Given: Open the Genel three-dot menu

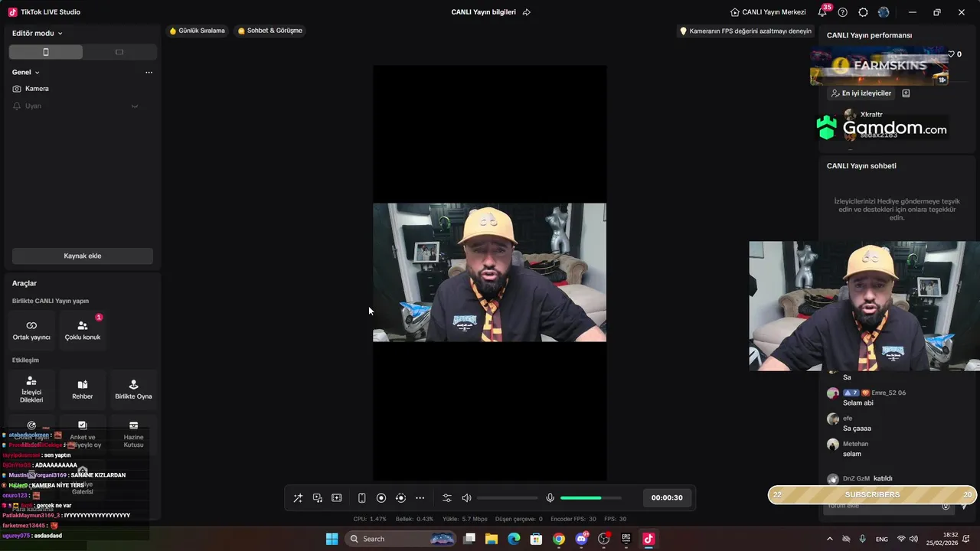Looking at the screenshot, I should coord(149,72).
